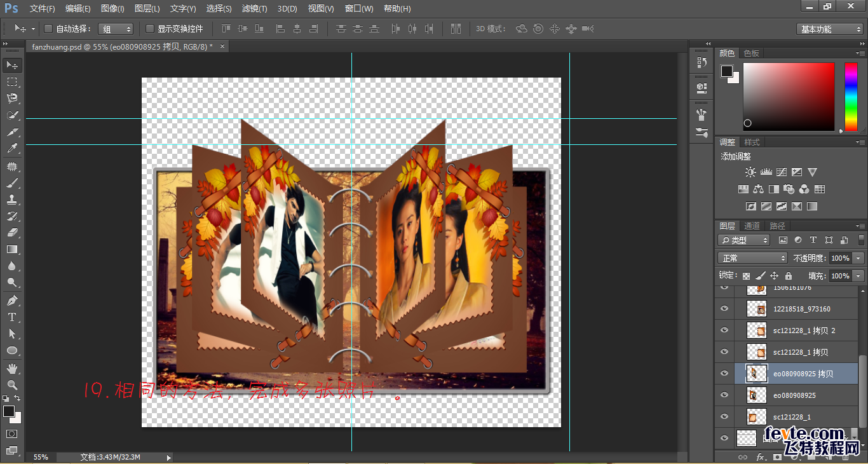Lock all layer attributes icon
This screenshot has height=464, width=868.
pyautogui.click(x=788, y=276)
